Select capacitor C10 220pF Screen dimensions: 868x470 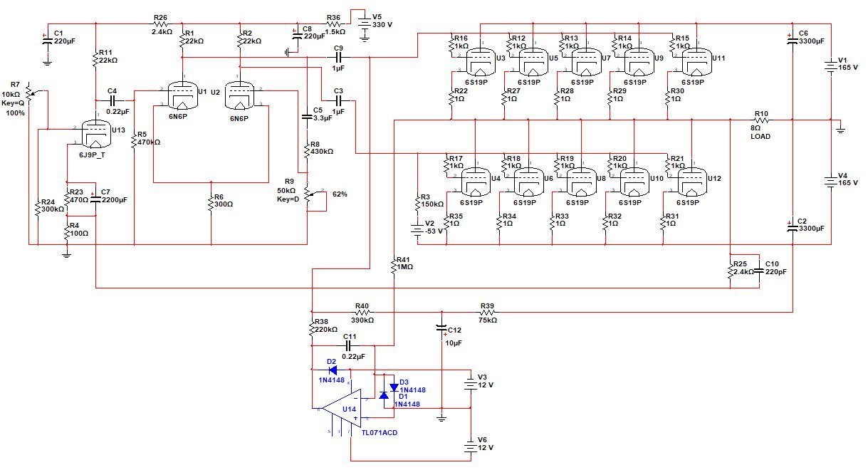pos(758,272)
